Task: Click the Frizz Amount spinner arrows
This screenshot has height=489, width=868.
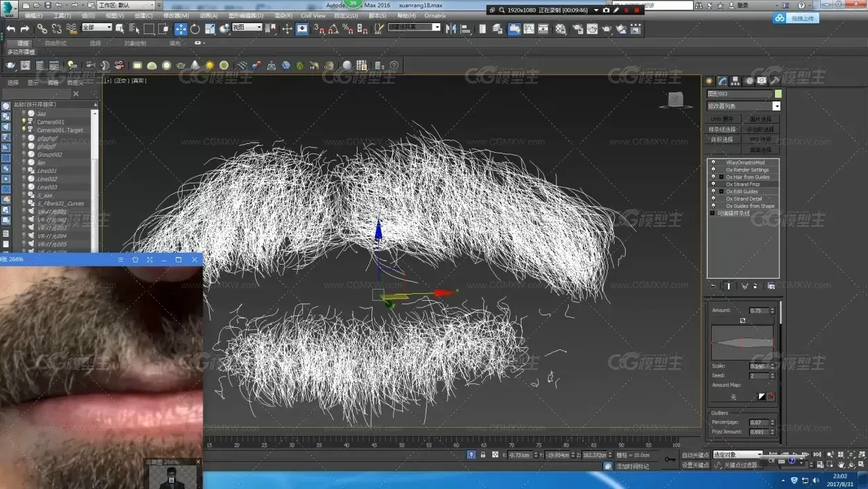Action: click(773, 431)
